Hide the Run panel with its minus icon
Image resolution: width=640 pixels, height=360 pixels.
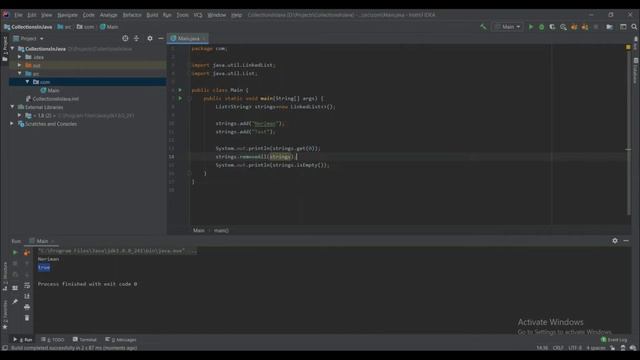[x=626, y=241]
